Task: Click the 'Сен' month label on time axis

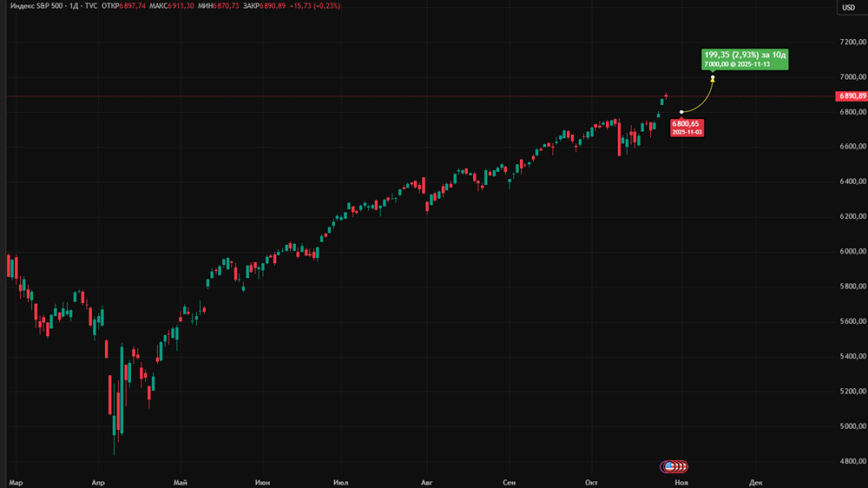Action: 510,483
